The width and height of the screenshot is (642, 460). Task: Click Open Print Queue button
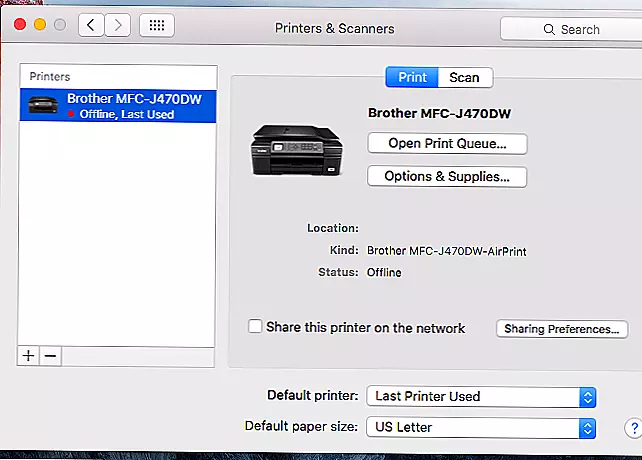click(447, 143)
